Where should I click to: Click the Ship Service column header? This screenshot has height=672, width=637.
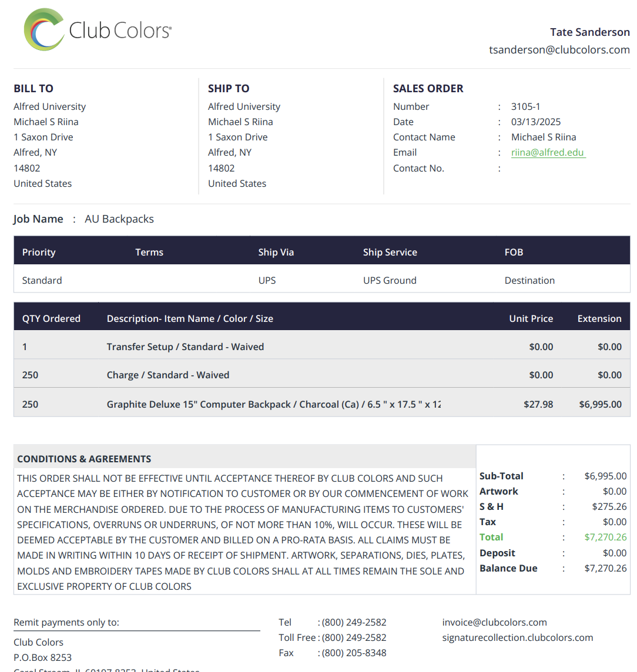[390, 253]
